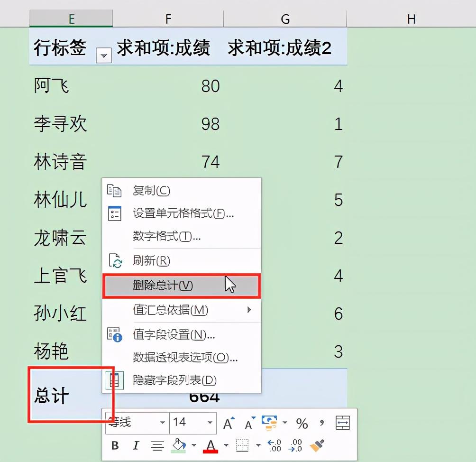This screenshot has height=462, width=476.
Task: Open 行标签 filter dropdown
Action: (104, 55)
